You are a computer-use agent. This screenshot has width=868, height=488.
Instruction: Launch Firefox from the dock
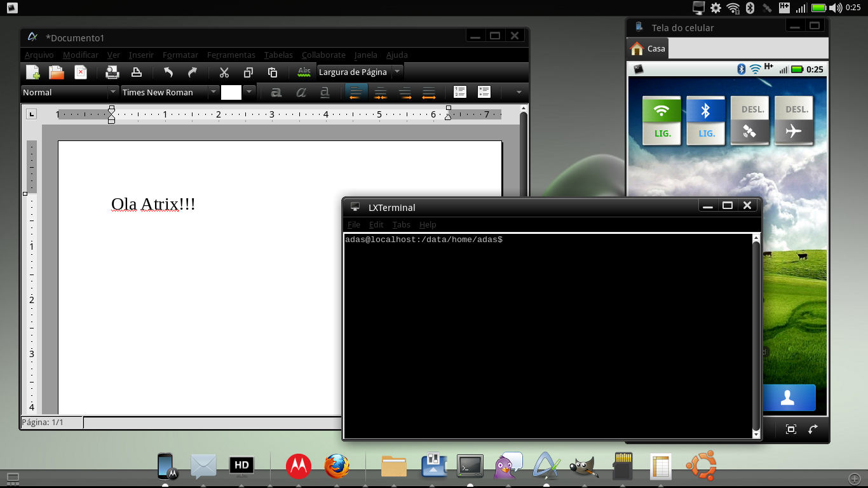coord(337,466)
